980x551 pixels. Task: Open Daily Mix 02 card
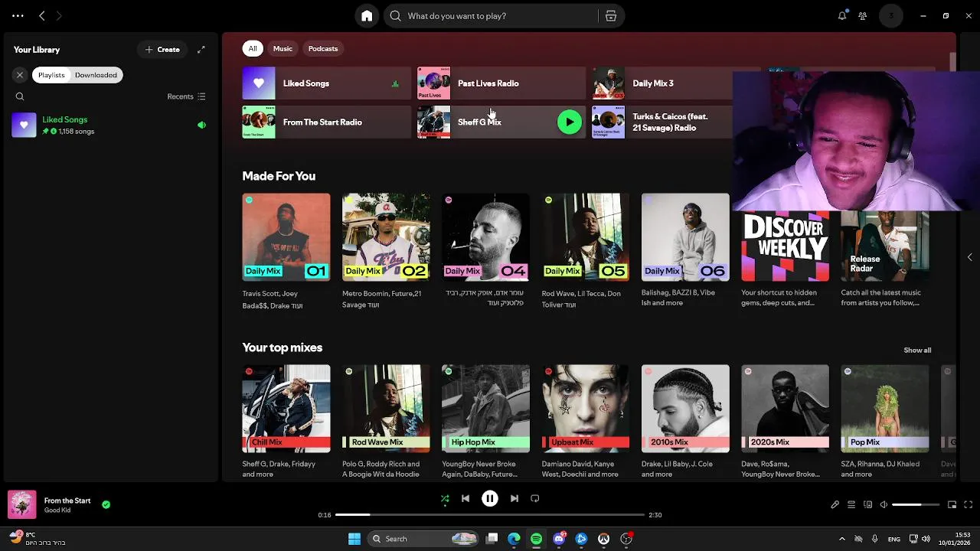point(386,252)
